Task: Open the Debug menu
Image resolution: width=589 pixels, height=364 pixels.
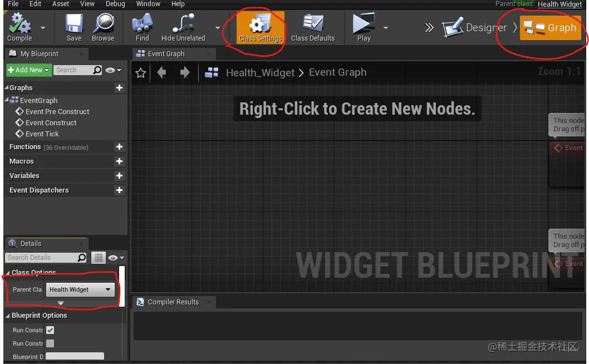Action: (x=115, y=4)
